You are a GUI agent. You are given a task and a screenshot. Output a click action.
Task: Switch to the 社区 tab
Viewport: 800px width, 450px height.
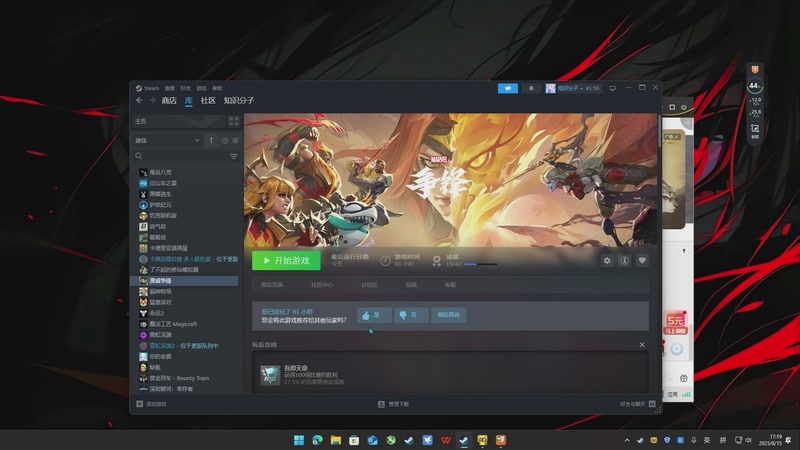(x=208, y=101)
